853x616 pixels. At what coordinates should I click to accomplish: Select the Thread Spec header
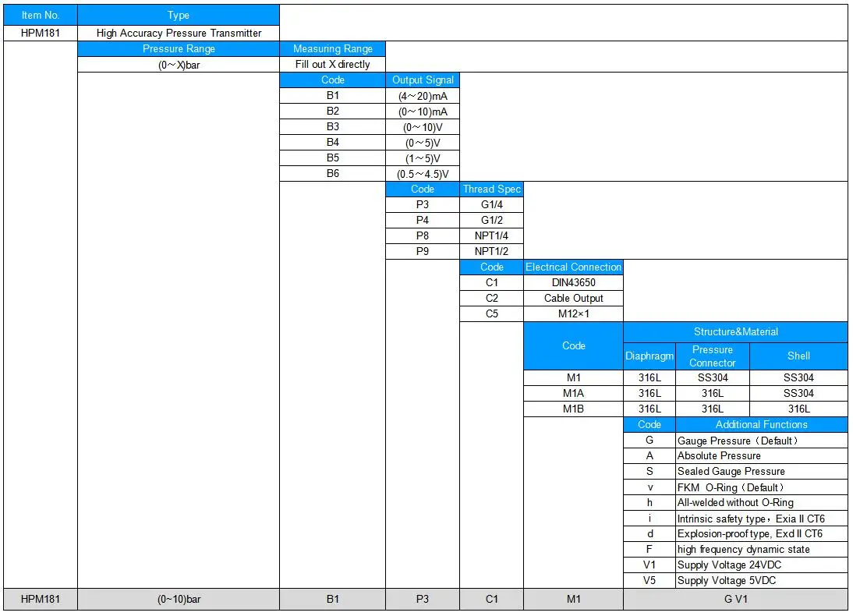491,189
